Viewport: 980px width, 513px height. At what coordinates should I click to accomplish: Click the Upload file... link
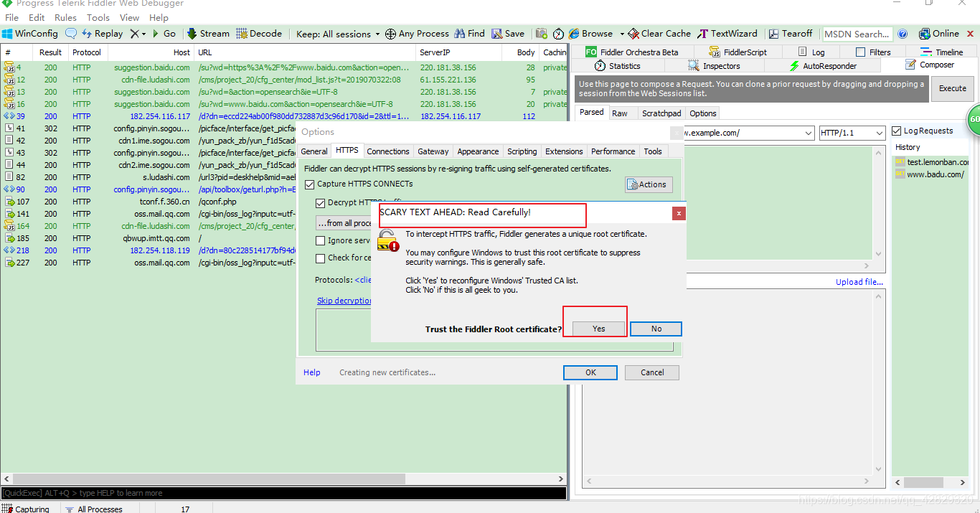[x=859, y=282]
